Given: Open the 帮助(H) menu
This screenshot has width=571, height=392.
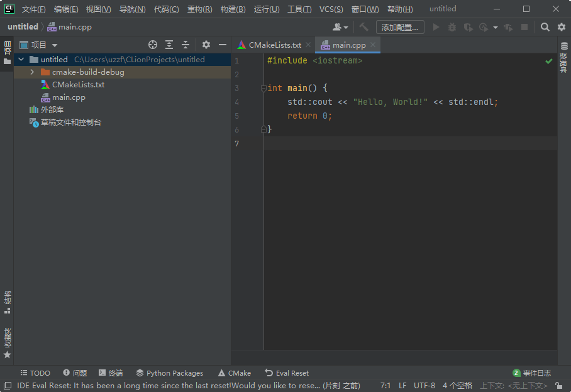Looking at the screenshot, I should (400, 9).
